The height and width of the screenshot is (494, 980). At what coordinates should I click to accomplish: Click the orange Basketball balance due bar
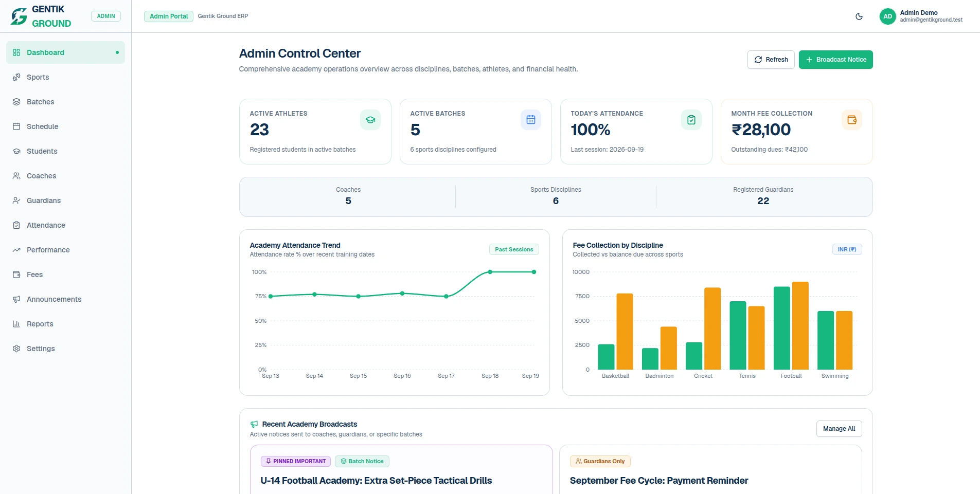click(x=625, y=332)
